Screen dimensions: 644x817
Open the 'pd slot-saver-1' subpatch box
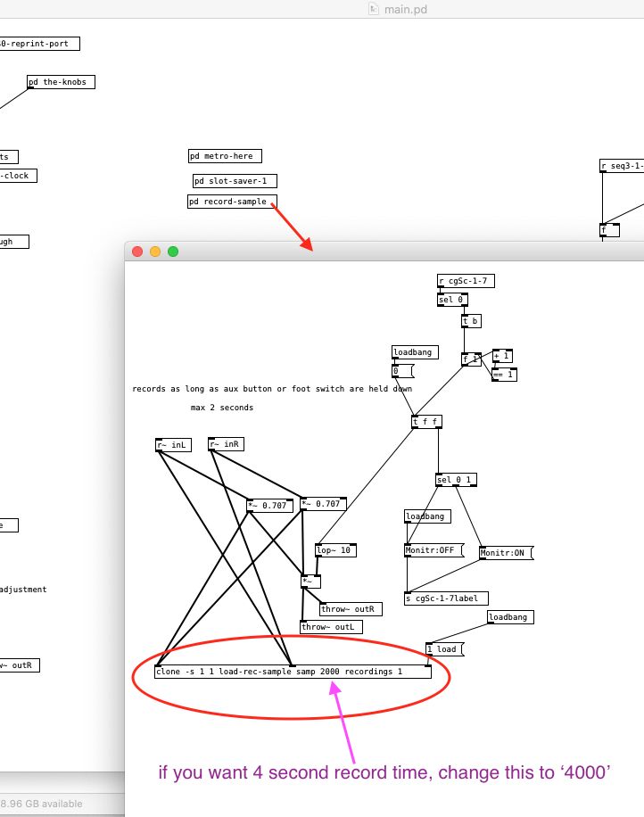click(x=235, y=181)
